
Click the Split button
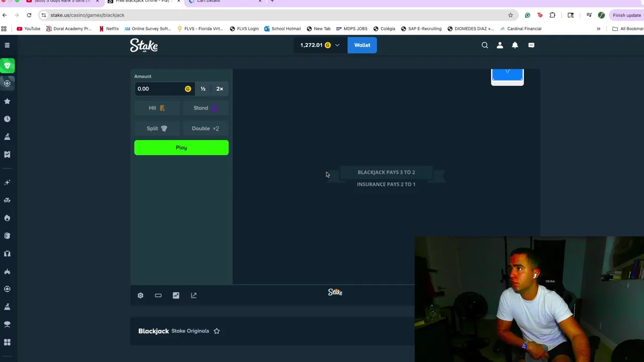156,128
